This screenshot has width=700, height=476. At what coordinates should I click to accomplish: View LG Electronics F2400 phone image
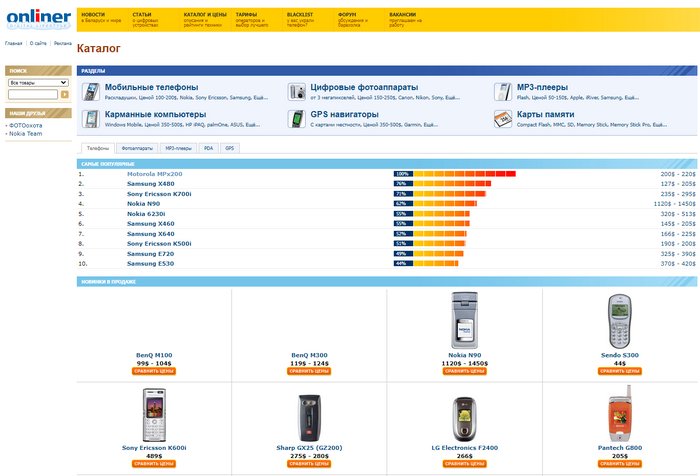[464, 419]
